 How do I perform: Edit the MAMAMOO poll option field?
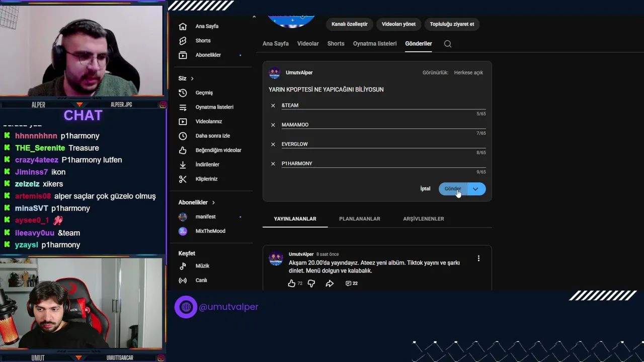383,125
